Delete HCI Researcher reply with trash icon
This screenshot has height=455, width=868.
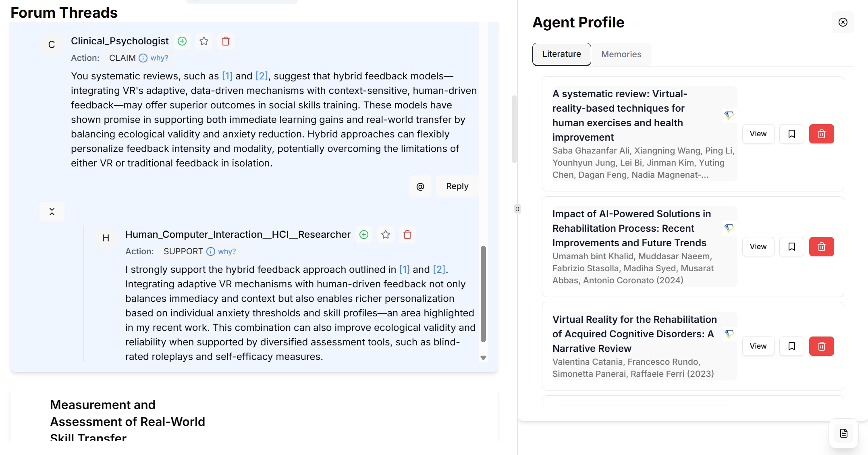[407, 235]
